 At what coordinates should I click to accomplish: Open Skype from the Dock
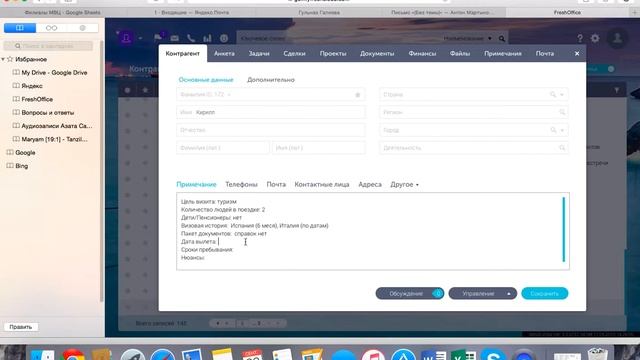click(493, 355)
